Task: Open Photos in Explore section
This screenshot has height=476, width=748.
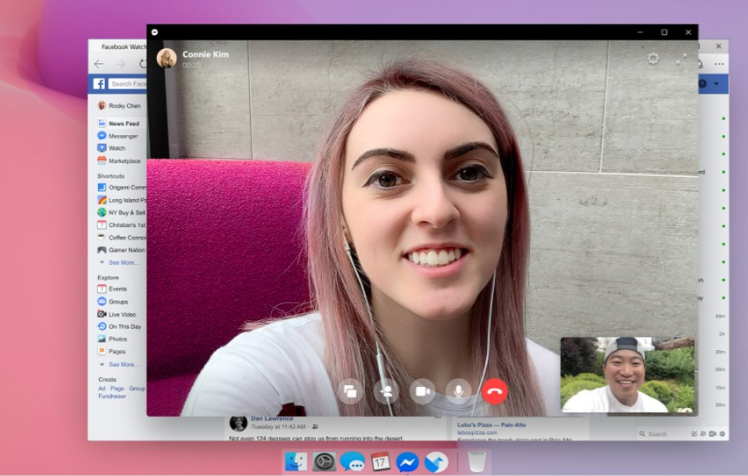Action: point(113,339)
